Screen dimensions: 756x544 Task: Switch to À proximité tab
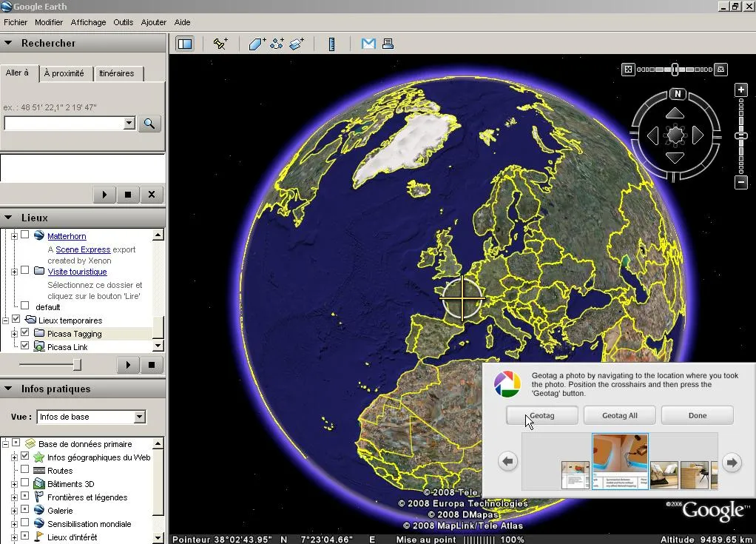(64, 73)
